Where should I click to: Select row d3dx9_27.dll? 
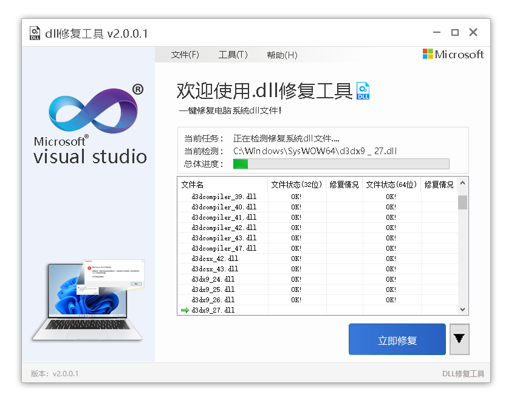coord(318,310)
